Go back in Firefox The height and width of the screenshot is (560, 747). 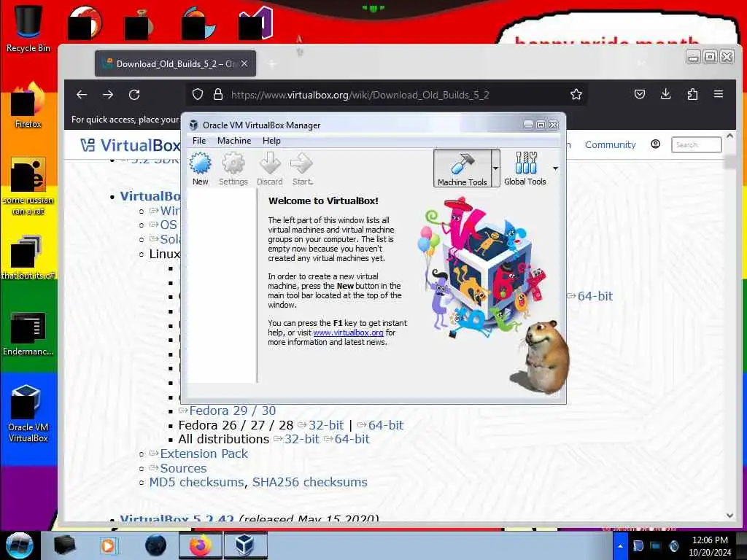pos(82,95)
